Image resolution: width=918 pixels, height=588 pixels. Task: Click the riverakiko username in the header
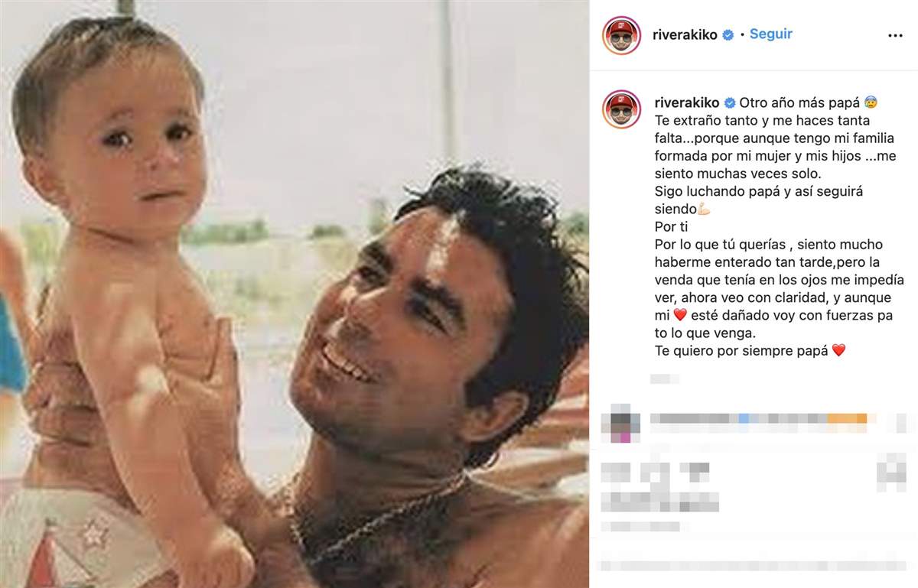pos(685,35)
